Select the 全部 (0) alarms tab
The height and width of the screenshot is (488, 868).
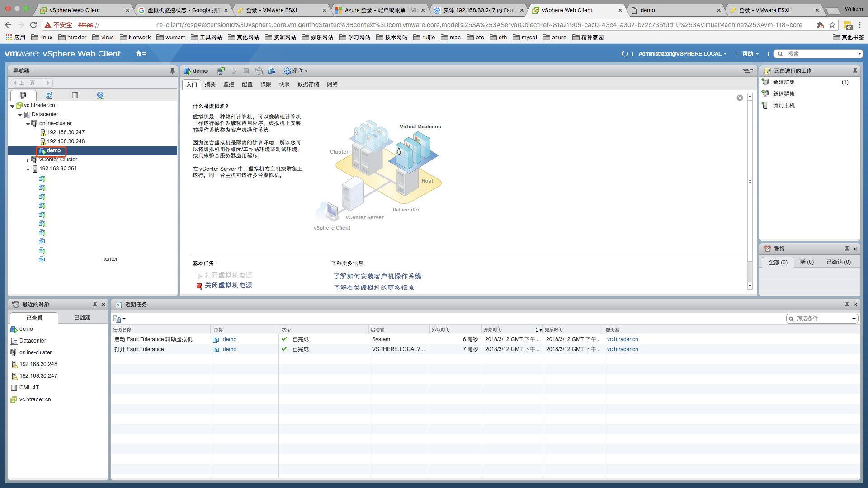[x=778, y=263]
